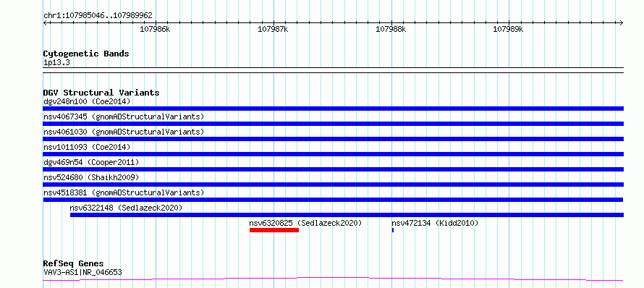Open the dgv469n54 (Cooper2011) variant

(x=91, y=162)
